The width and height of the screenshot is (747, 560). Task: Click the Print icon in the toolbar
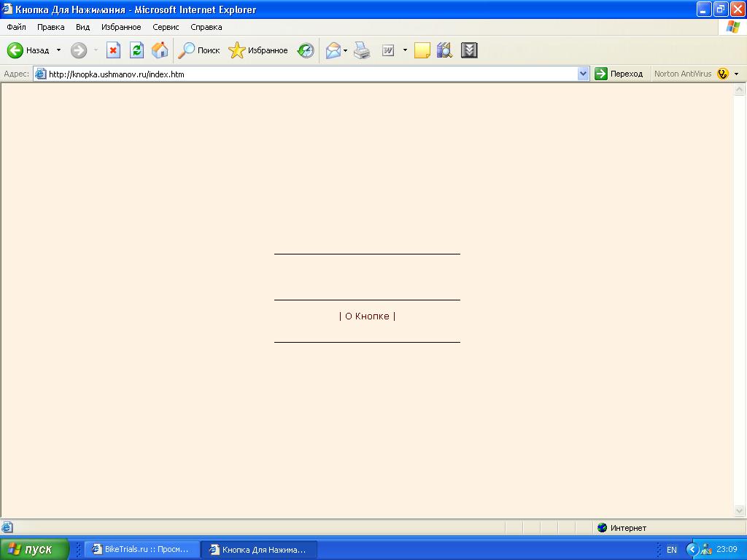click(x=362, y=50)
